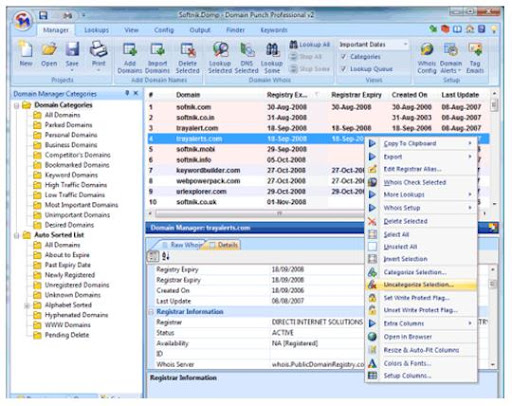Switch to the Manager ribbon tab

pos(56,30)
